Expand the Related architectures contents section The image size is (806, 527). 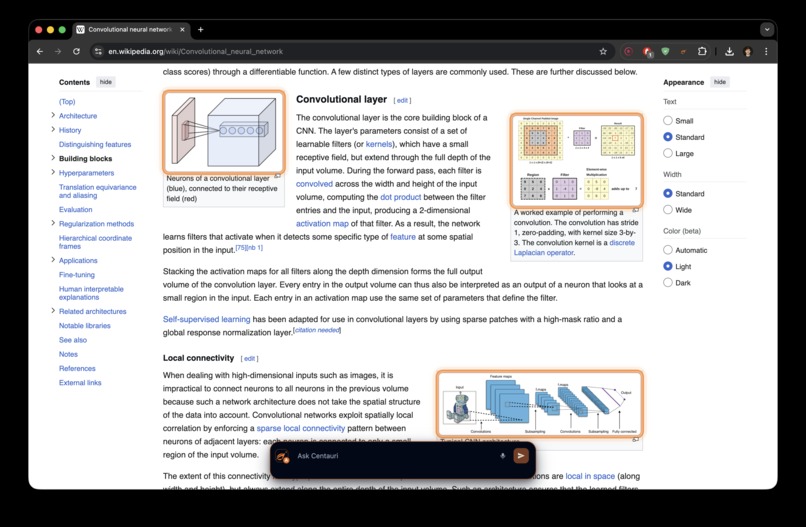point(53,311)
